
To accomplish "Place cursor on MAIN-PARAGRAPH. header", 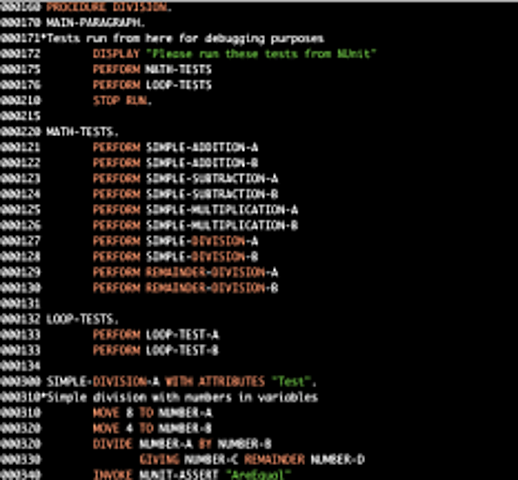I will tap(95, 23).
